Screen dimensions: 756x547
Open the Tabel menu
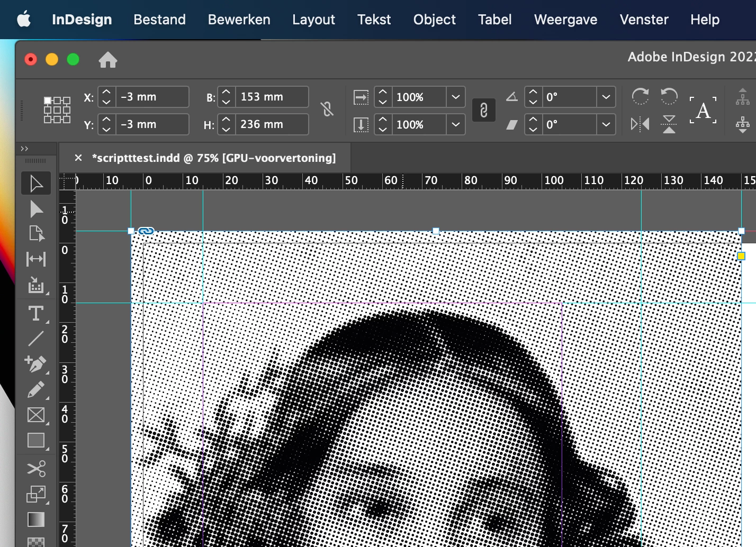point(494,20)
